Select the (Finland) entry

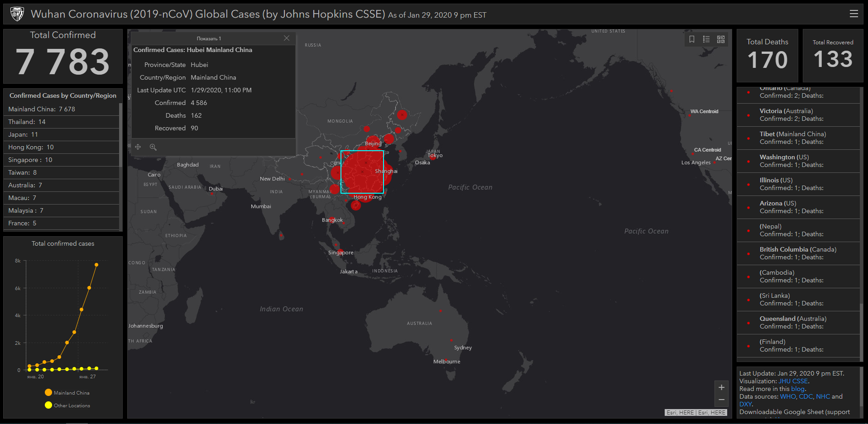coord(798,346)
